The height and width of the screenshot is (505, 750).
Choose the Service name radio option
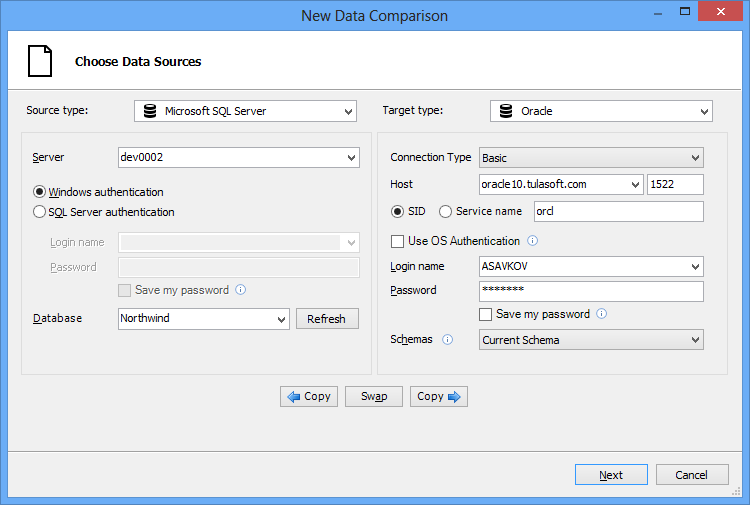tap(445, 211)
